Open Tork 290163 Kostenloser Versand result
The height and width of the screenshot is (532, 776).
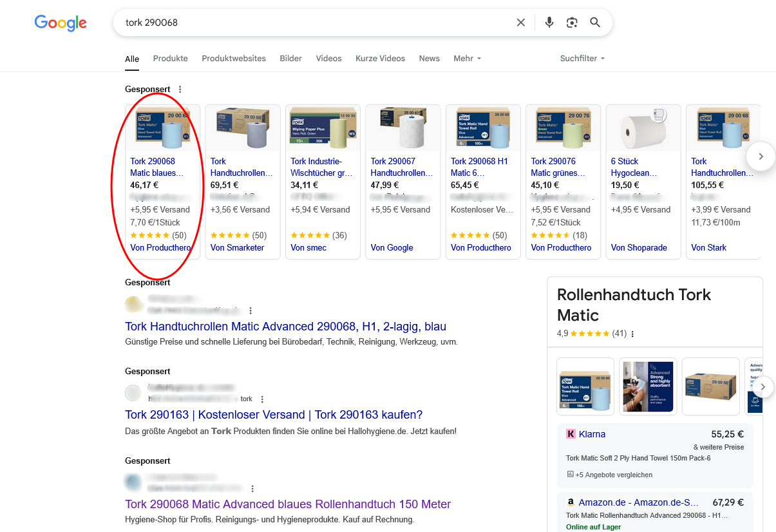[274, 415]
